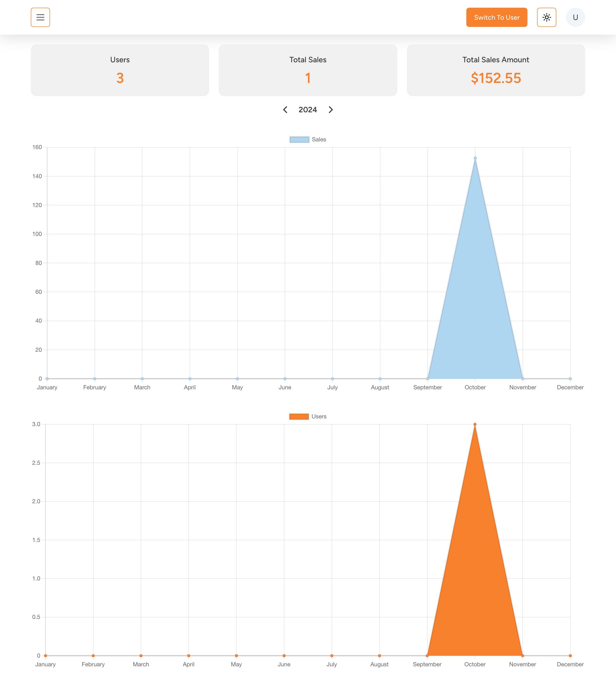Click the Total Sales Amount card
Viewport: 616px width, 679px height.
[496, 70]
